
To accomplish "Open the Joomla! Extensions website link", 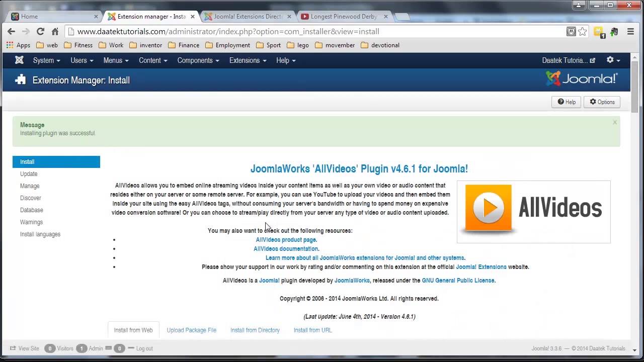I will (481, 267).
